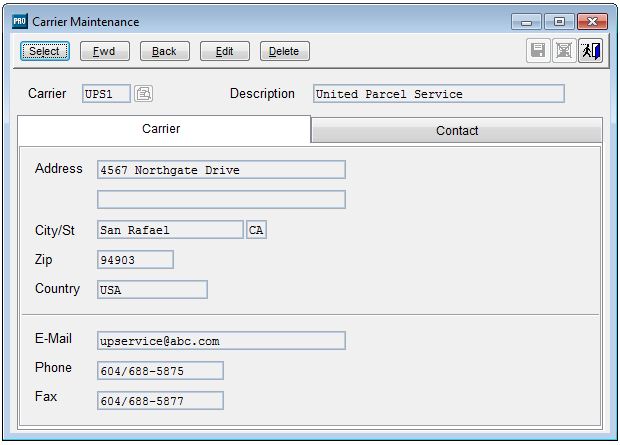Click the Zip label
620x445 pixels.
click(43, 259)
